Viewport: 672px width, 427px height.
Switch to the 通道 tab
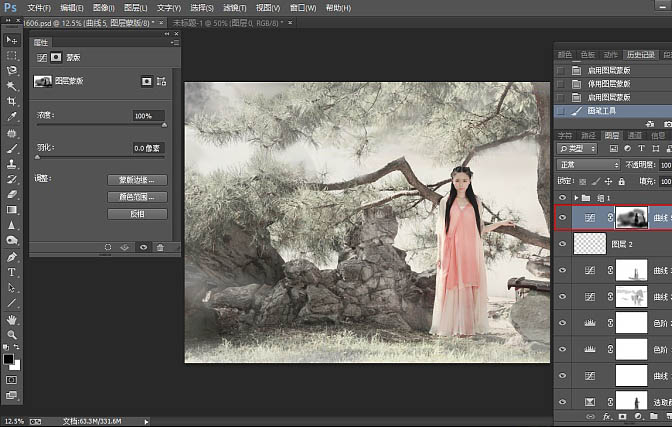[x=634, y=135]
